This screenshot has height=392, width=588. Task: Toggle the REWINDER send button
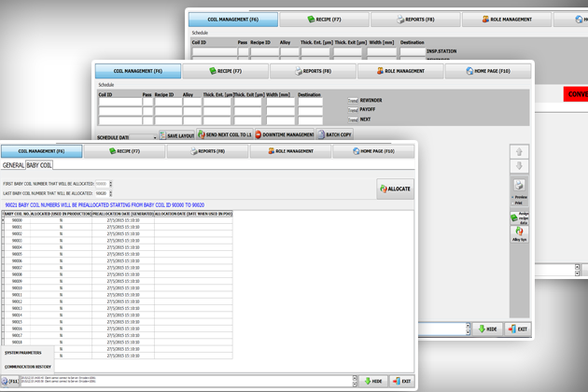point(353,101)
